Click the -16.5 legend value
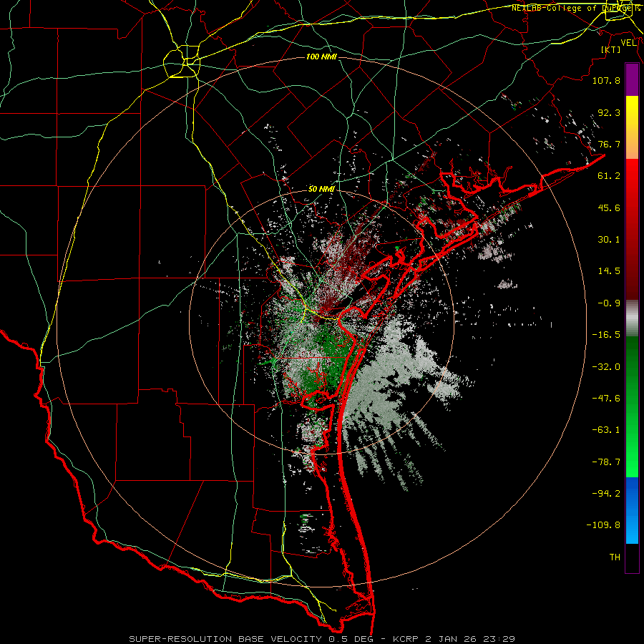Viewport: 644px width, 644px height. (606, 335)
